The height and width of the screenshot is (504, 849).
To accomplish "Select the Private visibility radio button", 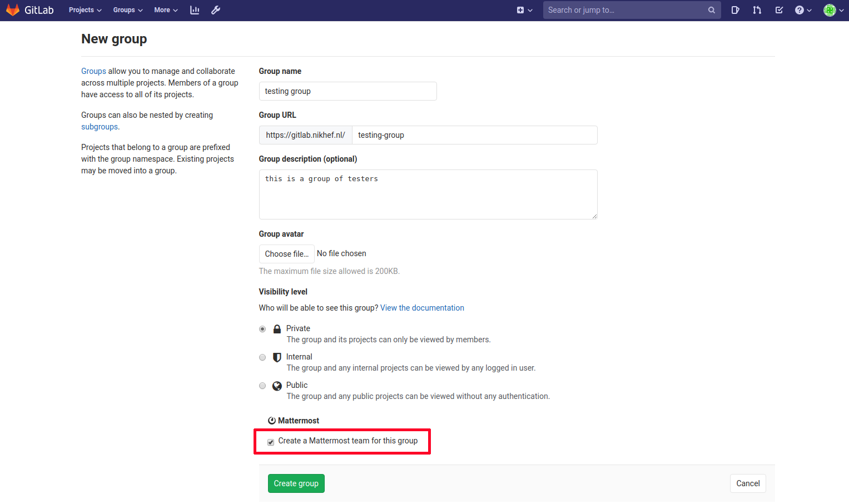I will coord(262,329).
